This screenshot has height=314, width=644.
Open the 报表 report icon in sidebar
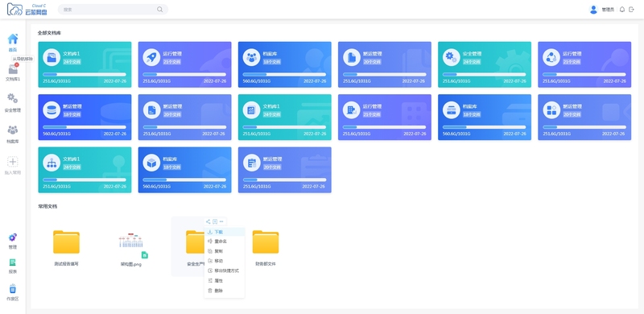tap(13, 262)
